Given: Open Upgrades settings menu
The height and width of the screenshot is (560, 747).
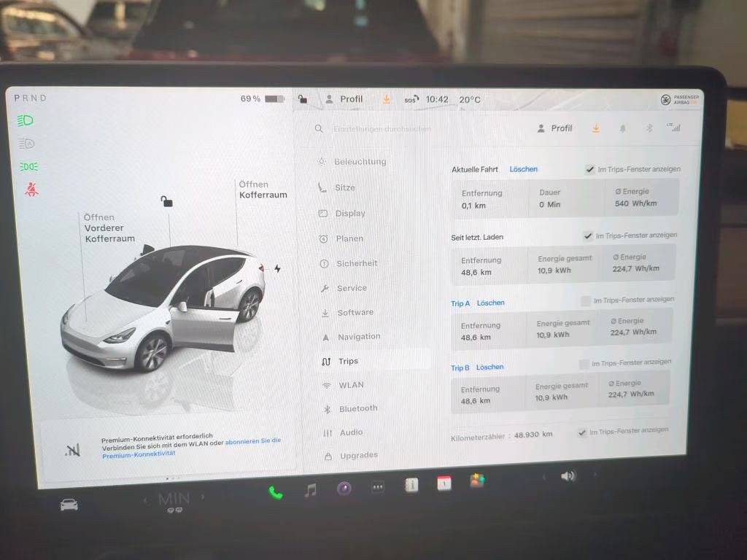Looking at the screenshot, I should (352, 455).
